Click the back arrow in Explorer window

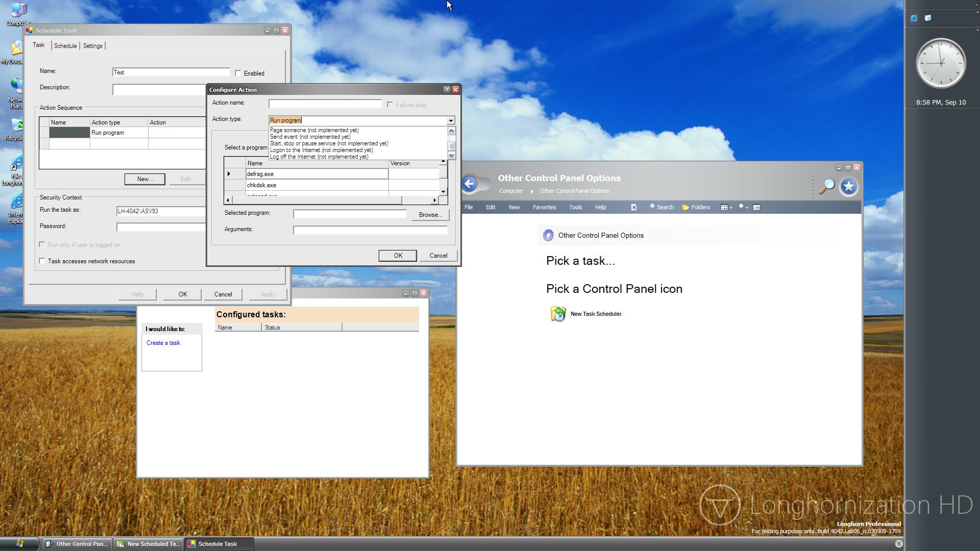tap(470, 184)
